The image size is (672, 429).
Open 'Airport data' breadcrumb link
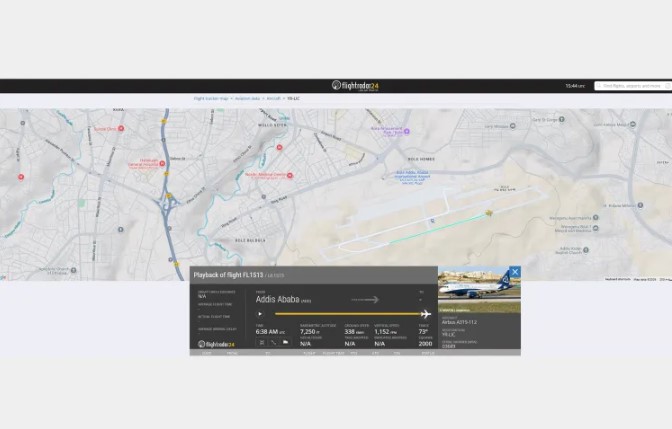click(247, 99)
